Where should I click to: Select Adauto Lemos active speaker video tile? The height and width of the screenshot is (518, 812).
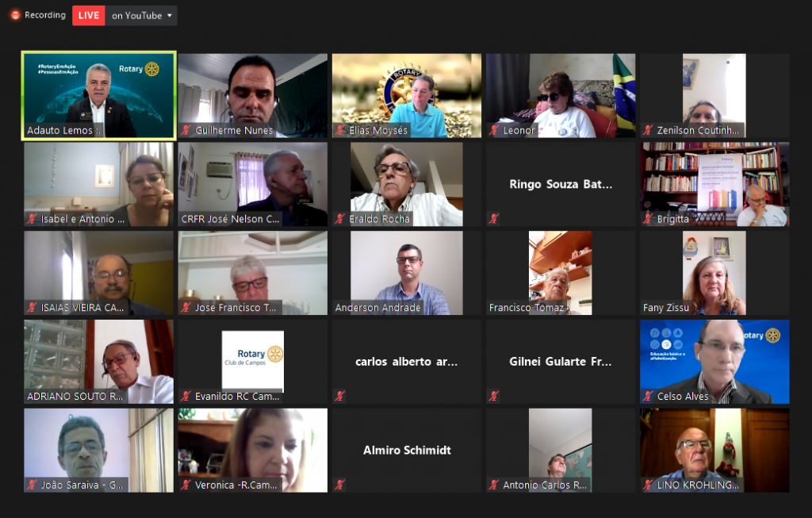point(99,95)
